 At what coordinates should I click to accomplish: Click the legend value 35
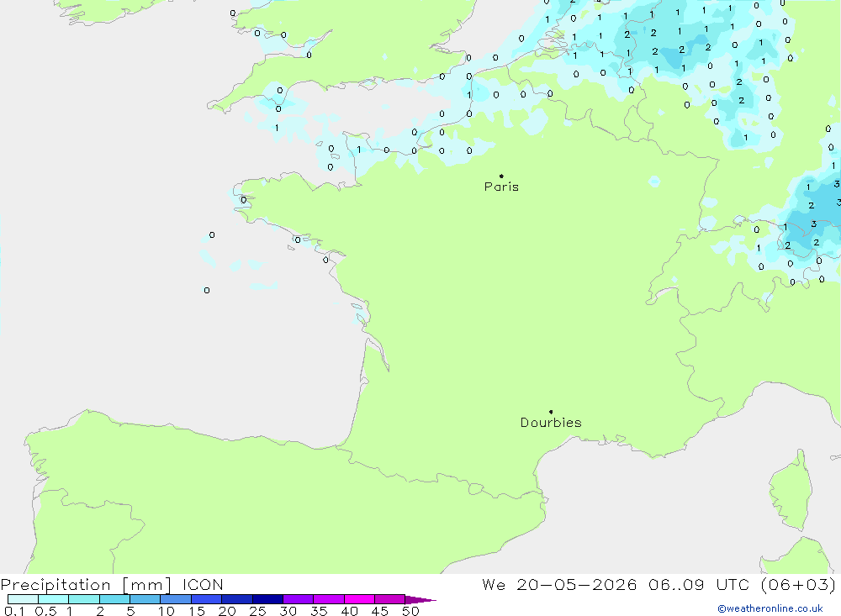(x=319, y=611)
